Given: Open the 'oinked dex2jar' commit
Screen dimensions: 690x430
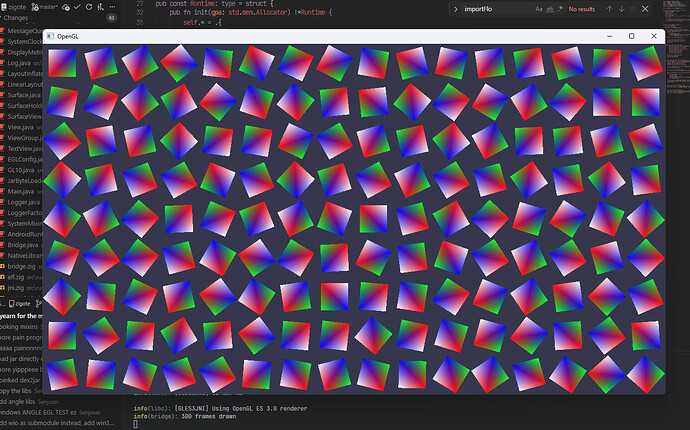Looking at the screenshot, I should coord(21,380).
